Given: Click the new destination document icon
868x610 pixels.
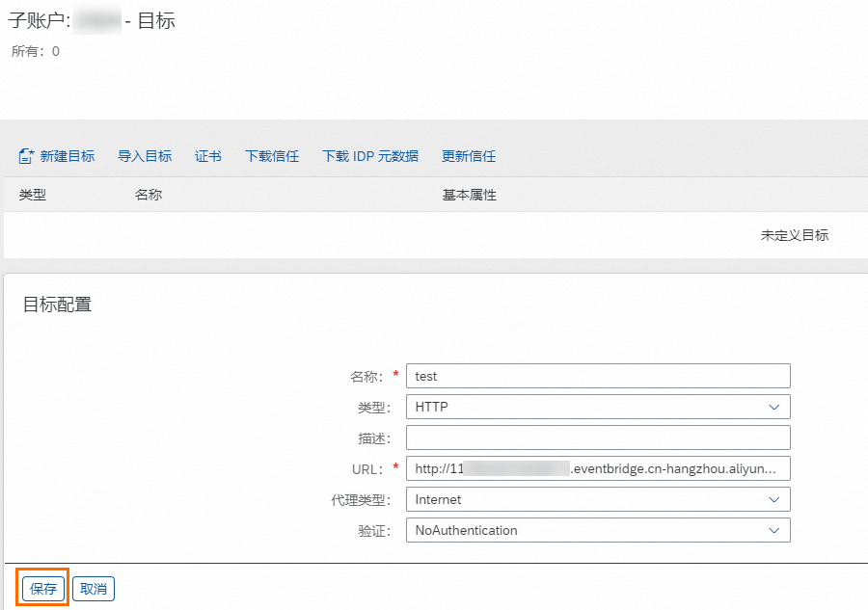Looking at the screenshot, I should pos(26,156).
